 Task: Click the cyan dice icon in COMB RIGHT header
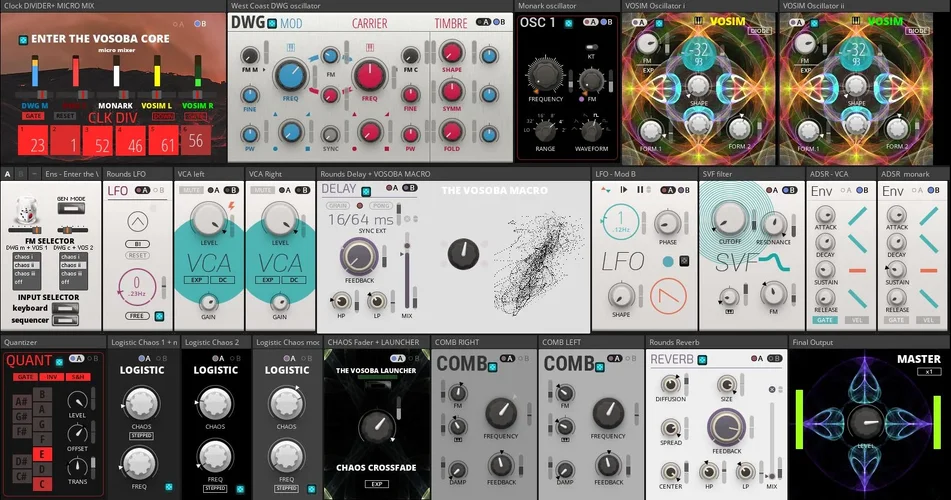point(492,367)
